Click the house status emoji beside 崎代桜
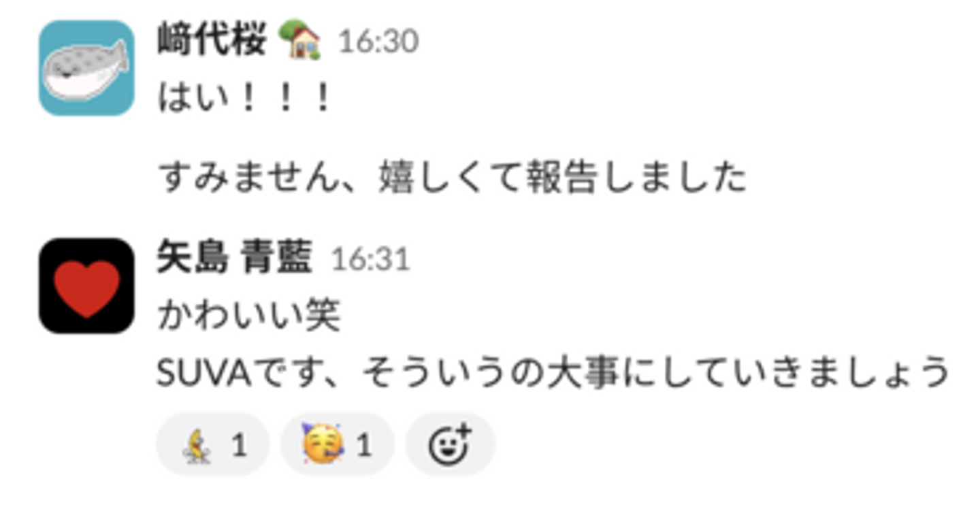This screenshot has height=526, width=980. coord(300,41)
